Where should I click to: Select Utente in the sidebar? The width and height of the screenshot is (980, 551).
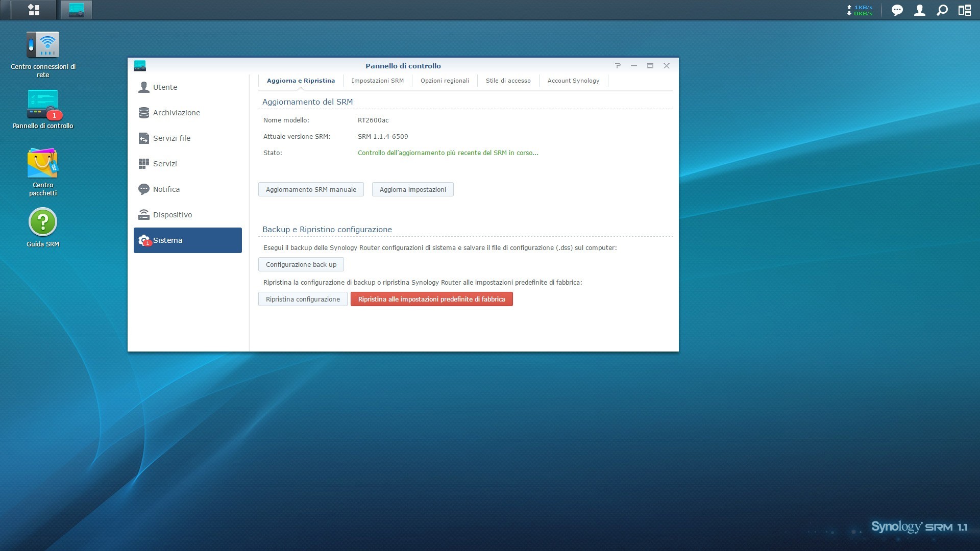[165, 87]
